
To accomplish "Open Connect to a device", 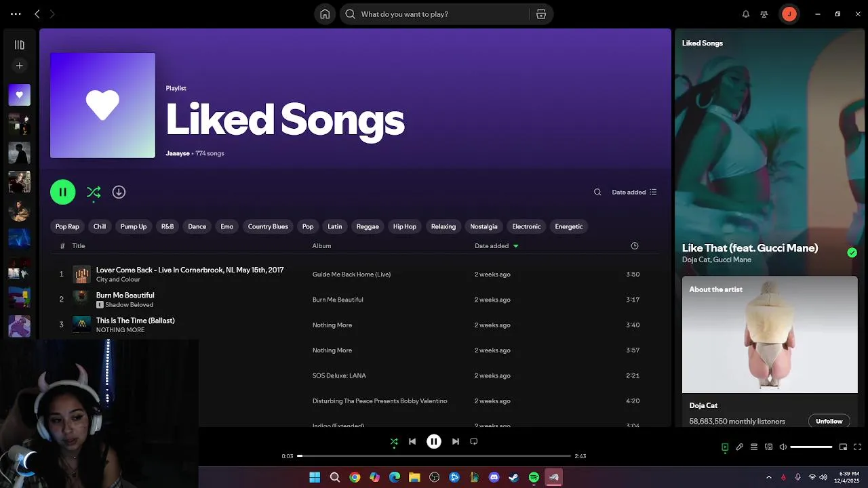I will click(769, 447).
